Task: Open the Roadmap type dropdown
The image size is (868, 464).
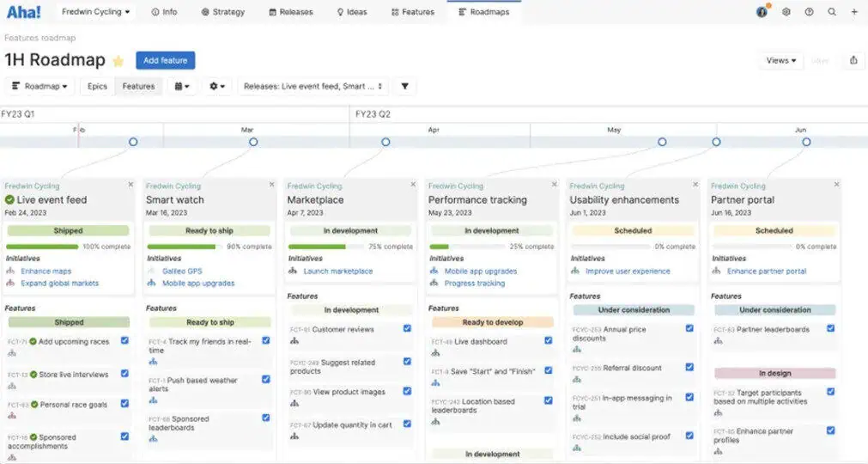Action: coord(39,87)
